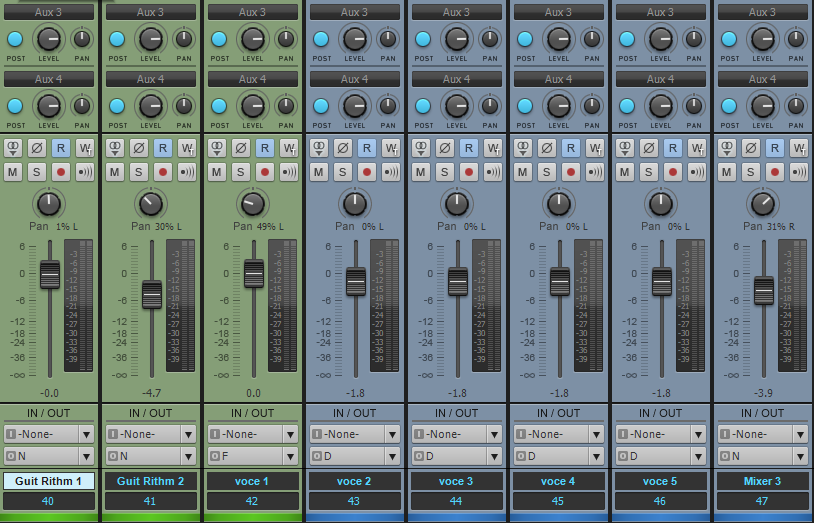
Task: Toggle Aux 4 POST button on voce 2
Action: click(321, 106)
